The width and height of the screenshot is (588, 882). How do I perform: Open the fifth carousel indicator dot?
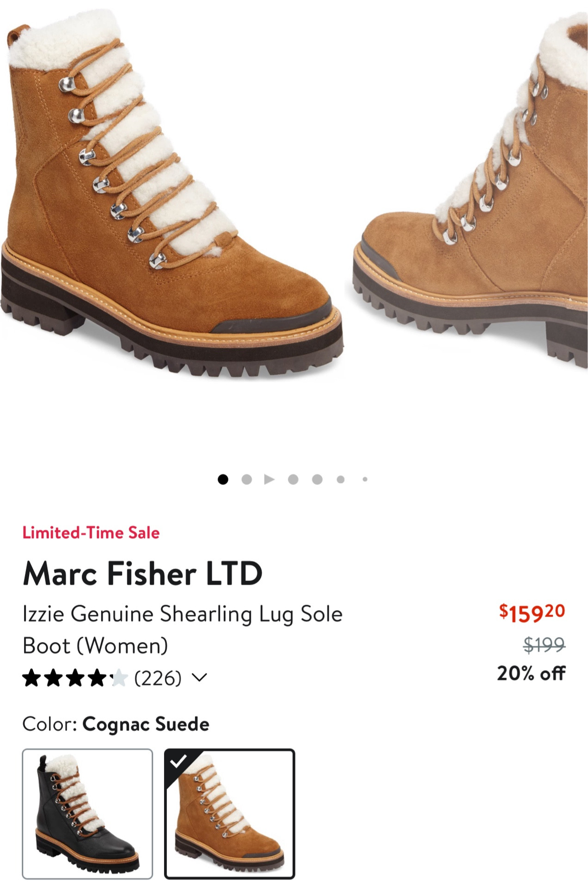317,479
